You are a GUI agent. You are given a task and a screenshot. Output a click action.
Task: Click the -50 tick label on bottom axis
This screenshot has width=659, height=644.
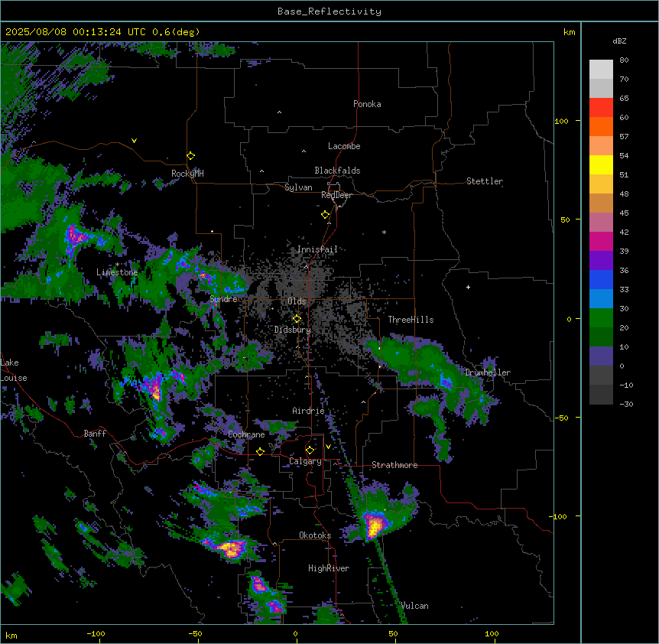click(x=195, y=633)
